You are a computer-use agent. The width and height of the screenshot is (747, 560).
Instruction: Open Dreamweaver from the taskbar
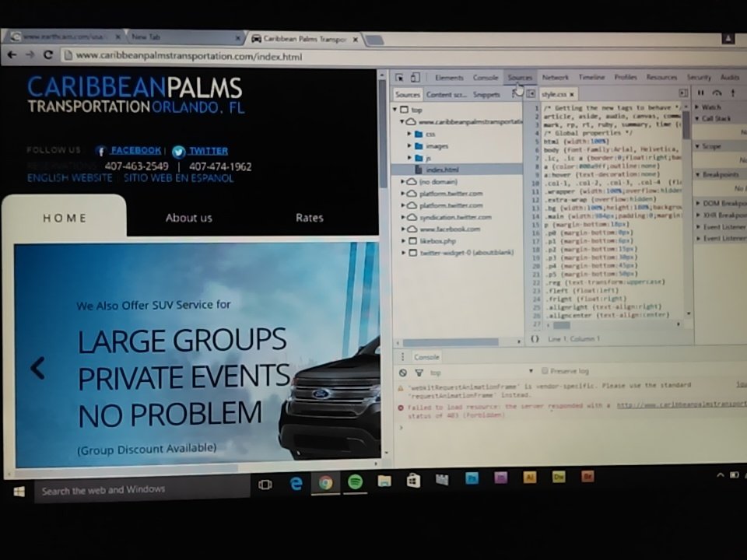coord(559,477)
